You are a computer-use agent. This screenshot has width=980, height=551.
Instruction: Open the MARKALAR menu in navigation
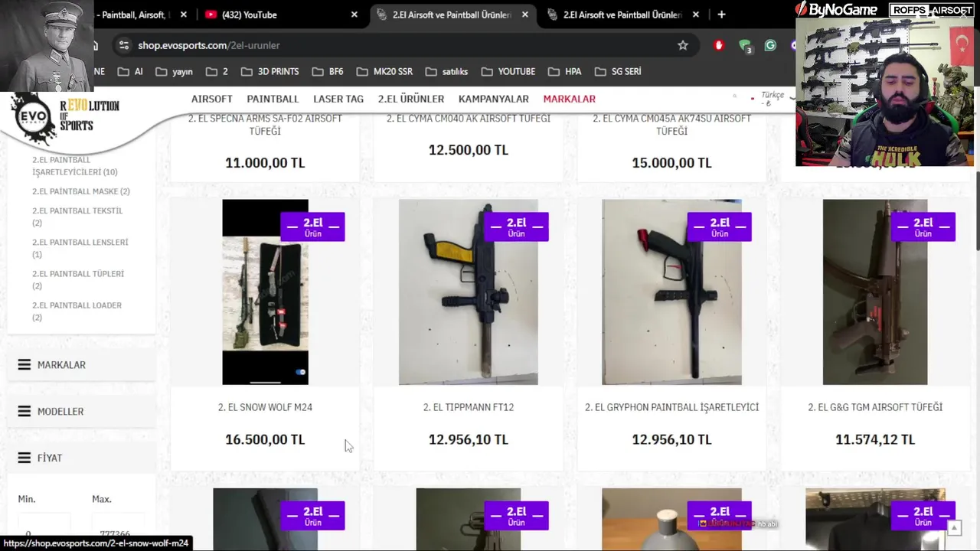569,99
